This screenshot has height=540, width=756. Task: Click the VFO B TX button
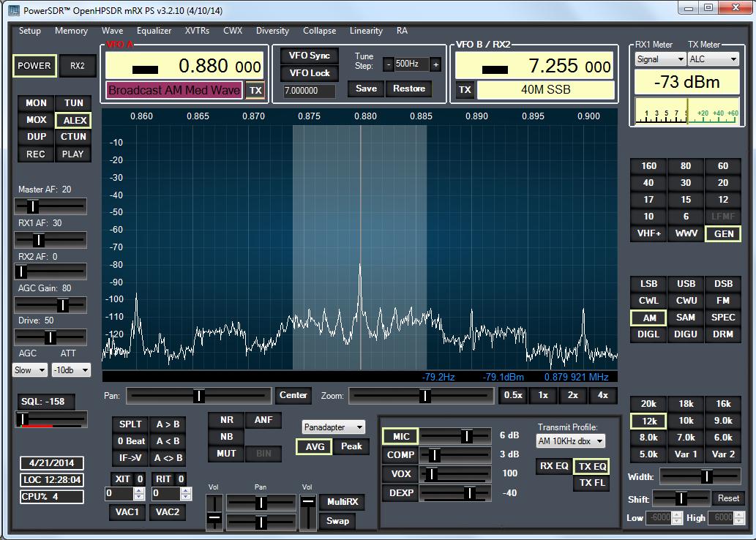[x=465, y=90]
